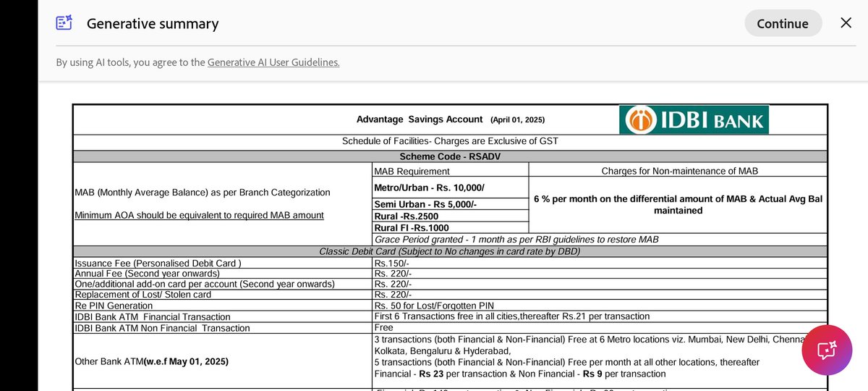Click the IDBI Bank logo
Viewport: 868px width, 391px height.
click(694, 120)
